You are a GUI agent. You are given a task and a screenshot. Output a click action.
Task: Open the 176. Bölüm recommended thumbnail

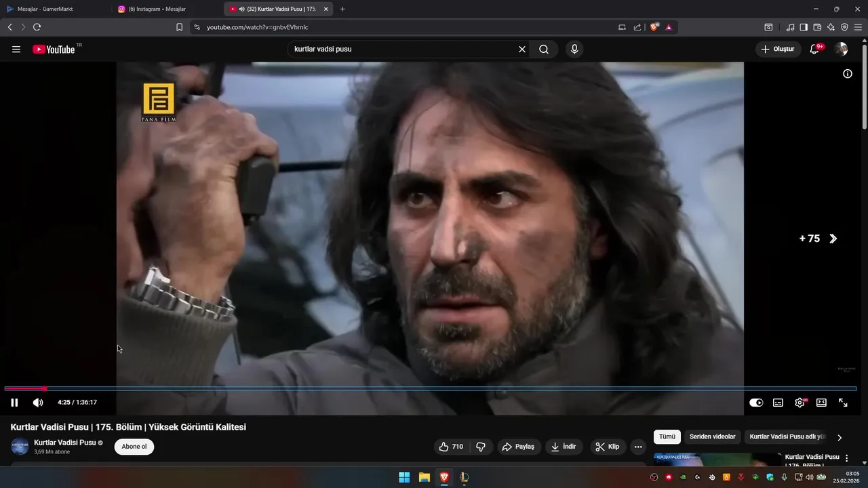[x=717, y=460]
